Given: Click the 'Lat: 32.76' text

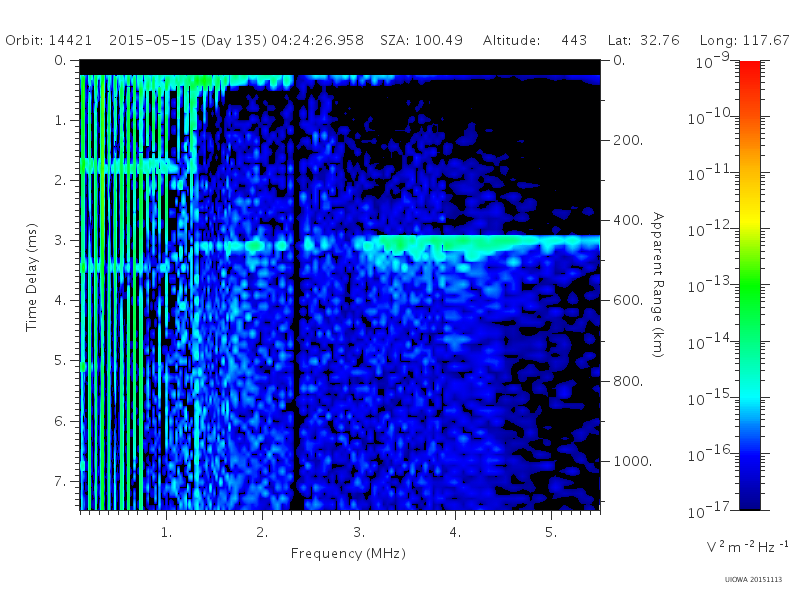Looking at the screenshot, I should click(x=644, y=40).
